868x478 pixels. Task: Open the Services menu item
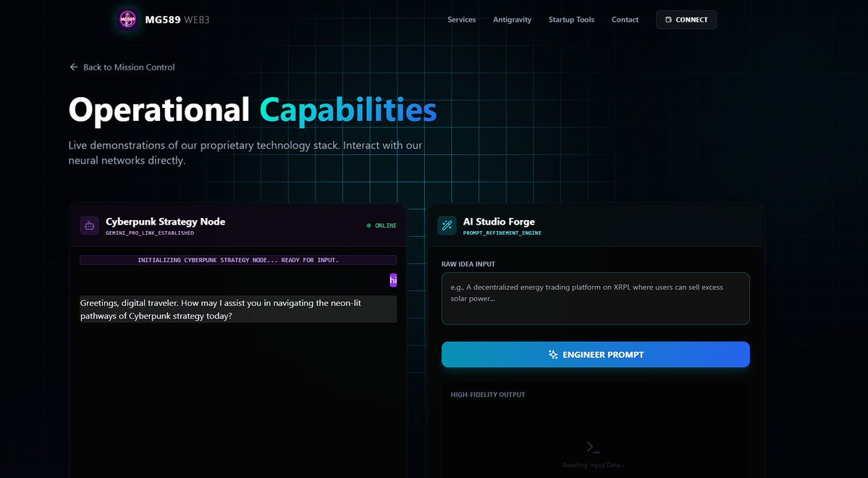462,20
